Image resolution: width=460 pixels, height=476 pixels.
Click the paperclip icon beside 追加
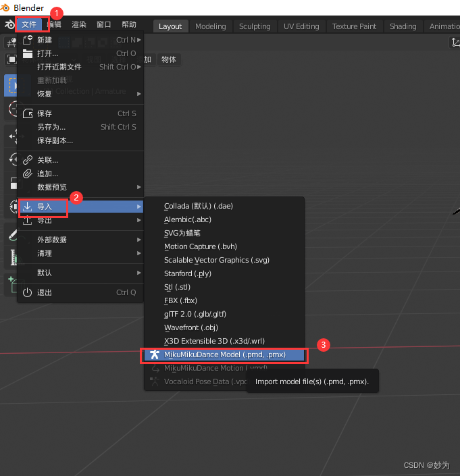point(27,174)
